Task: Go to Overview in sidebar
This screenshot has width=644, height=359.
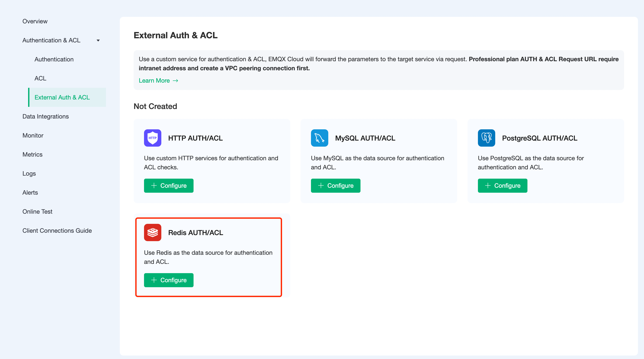Action: (x=35, y=21)
